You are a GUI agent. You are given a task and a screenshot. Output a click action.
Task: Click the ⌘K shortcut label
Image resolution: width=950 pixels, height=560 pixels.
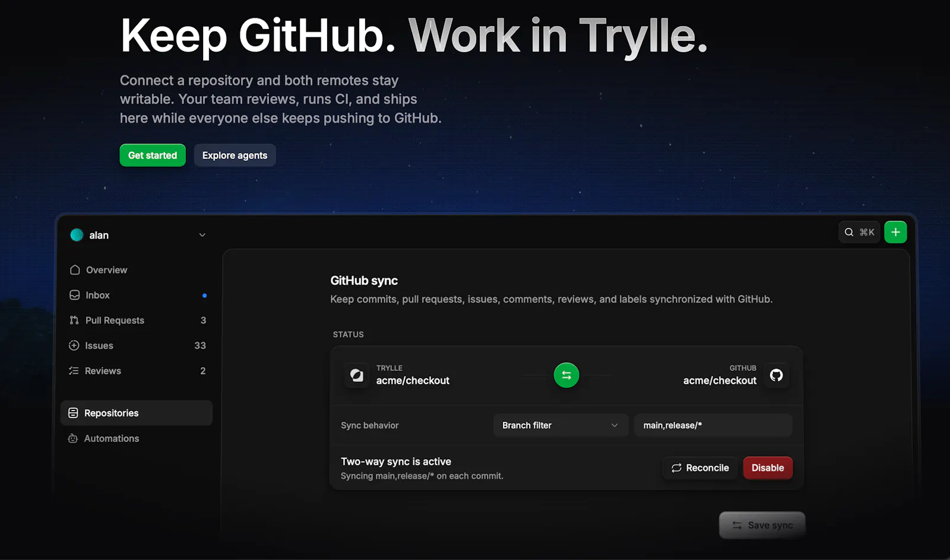point(867,232)
